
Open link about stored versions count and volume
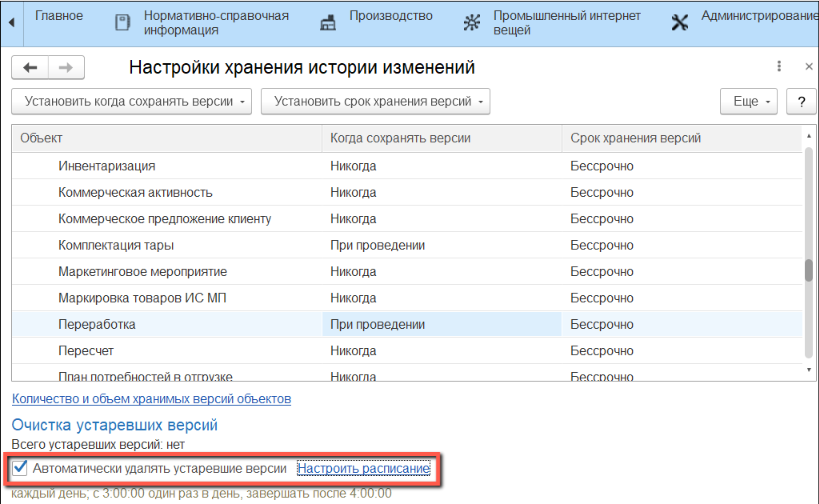pyautogui.click(x=151, y=399)
